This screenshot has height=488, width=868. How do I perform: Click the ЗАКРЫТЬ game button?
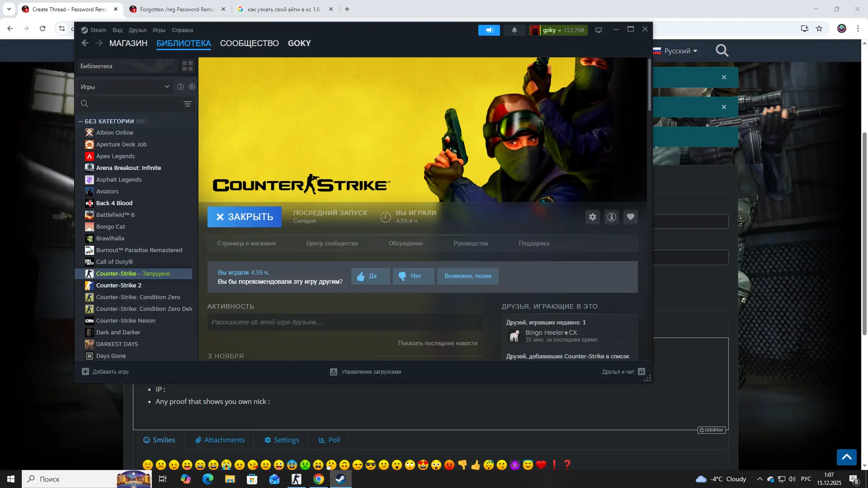[x=245, y=217]
